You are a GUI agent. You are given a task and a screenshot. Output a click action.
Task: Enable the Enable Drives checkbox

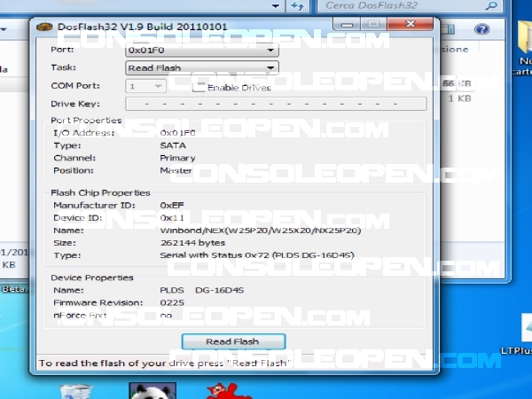coord(199,87)
